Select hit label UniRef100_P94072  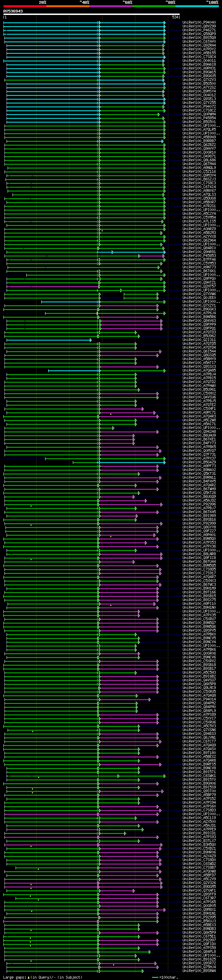pyautogui.click(x=199, y=106)
